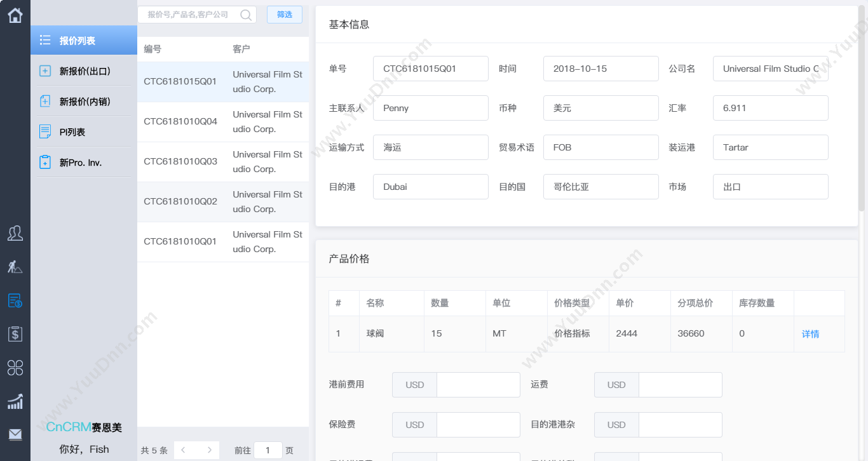This screenshot has width=868, height=461.
Task: Open 新报价(内销) menu item
Action: point(84,102)
